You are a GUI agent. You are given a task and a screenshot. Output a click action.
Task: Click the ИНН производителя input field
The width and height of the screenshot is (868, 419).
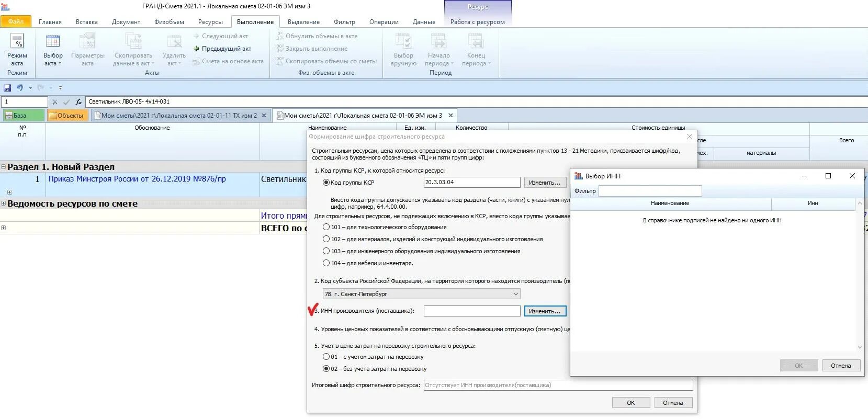pos(472,311)
